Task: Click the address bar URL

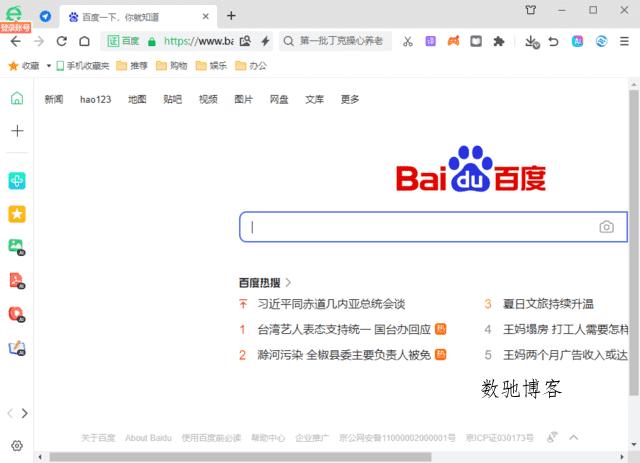Action: 198,41
